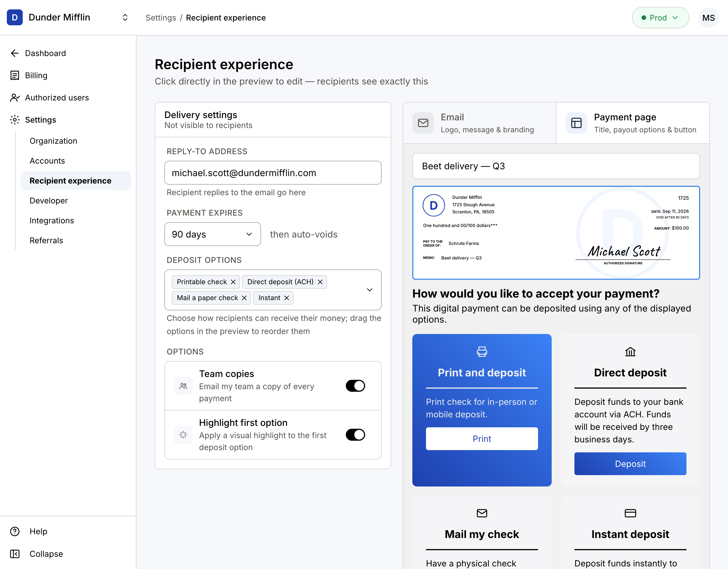Open the Referrals settings page
Viewport: 728px width, 569px height.
[46, 240]
